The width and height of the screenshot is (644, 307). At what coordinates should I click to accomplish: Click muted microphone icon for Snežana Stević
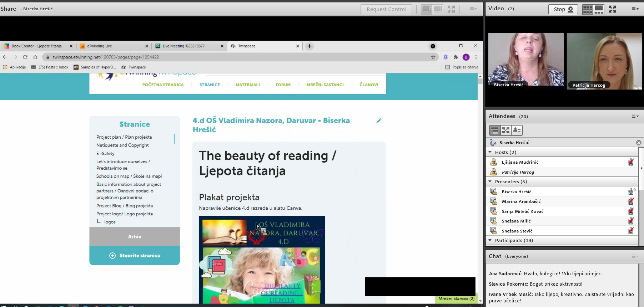pyautogui.click(x=631, y=231)
